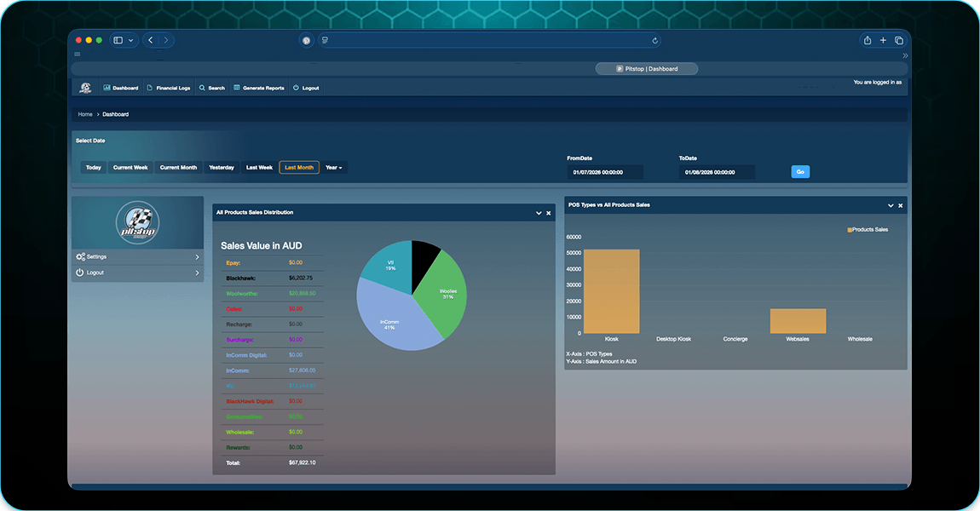Screen dimensions: 980x511
Task: Click the page reader icon in address bar
Action: (325, 40)
